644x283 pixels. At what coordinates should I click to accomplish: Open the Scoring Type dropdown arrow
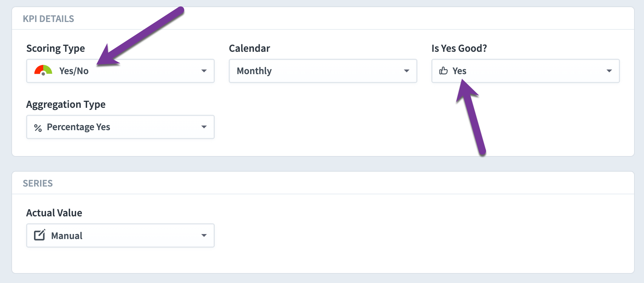point(204,71)
